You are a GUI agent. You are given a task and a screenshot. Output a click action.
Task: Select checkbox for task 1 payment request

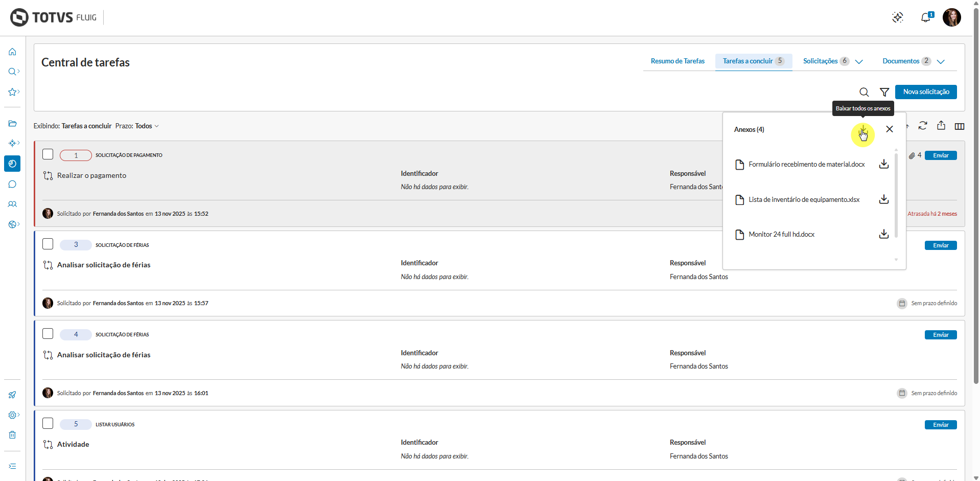click(48, 154)
